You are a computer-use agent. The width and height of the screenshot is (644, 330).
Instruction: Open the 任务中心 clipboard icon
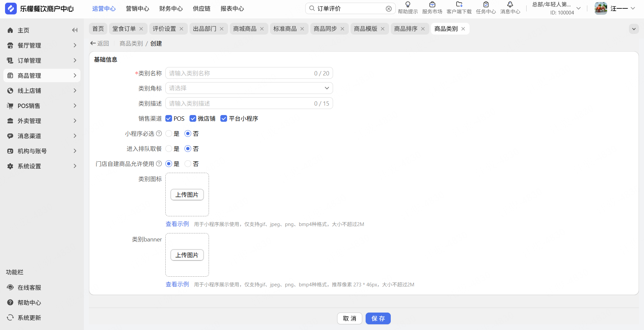(x=486, y=5)
